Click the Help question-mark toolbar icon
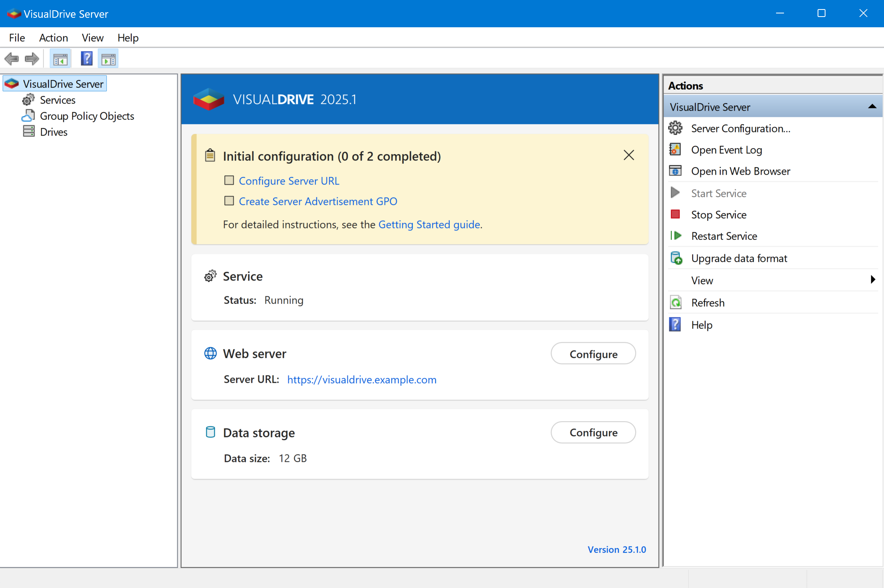Screen dimensions: 884x588 point(87,58)
